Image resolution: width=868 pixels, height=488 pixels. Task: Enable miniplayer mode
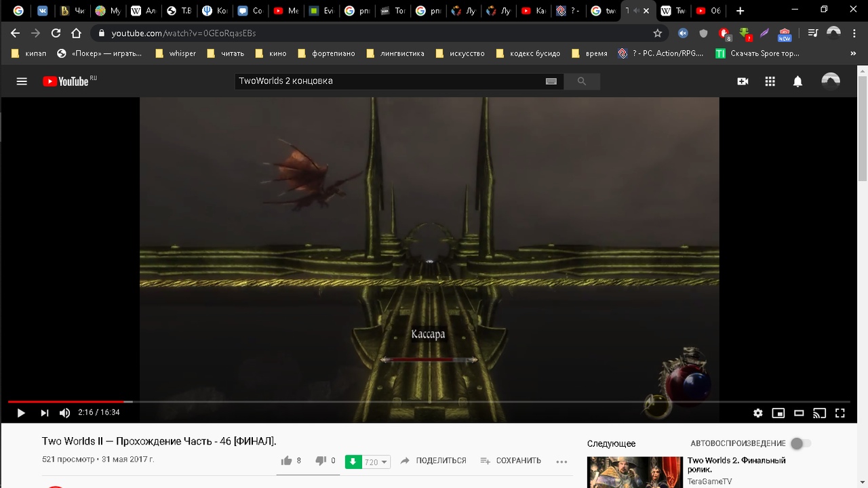click(x=778, y=413)
